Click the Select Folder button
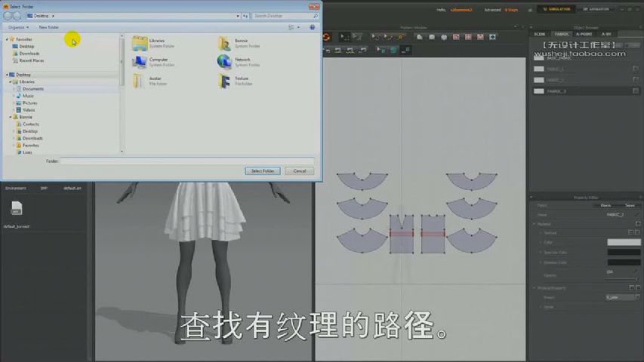 pyautogui.click(x=263, y=170)
